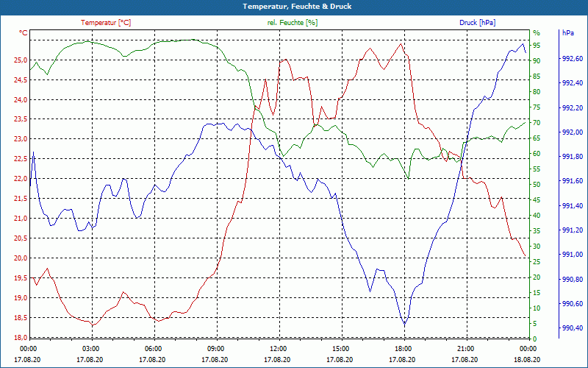Click the 991,20 tick on the pressure axis

pos(573,230)
